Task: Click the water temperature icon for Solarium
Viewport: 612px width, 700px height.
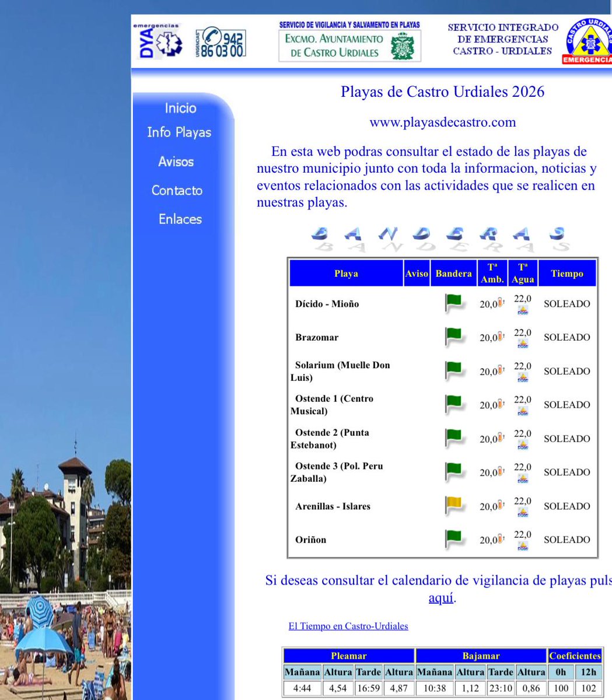Action: click(523, 378)
